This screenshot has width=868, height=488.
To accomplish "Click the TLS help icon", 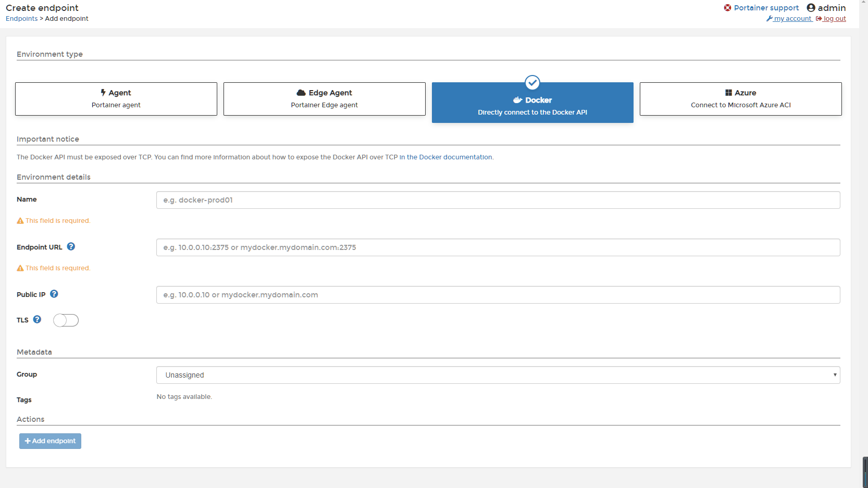I will pyautogui.click(x=37, y=319).
